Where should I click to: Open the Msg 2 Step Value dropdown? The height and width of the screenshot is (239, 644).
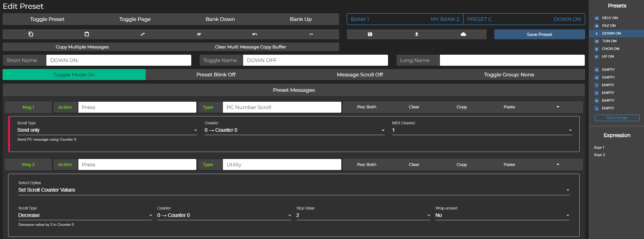tap(363, 216)
